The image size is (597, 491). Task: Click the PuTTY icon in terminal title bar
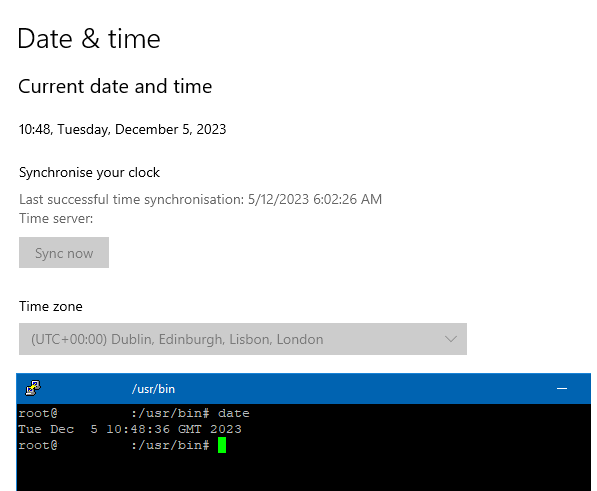33,388
